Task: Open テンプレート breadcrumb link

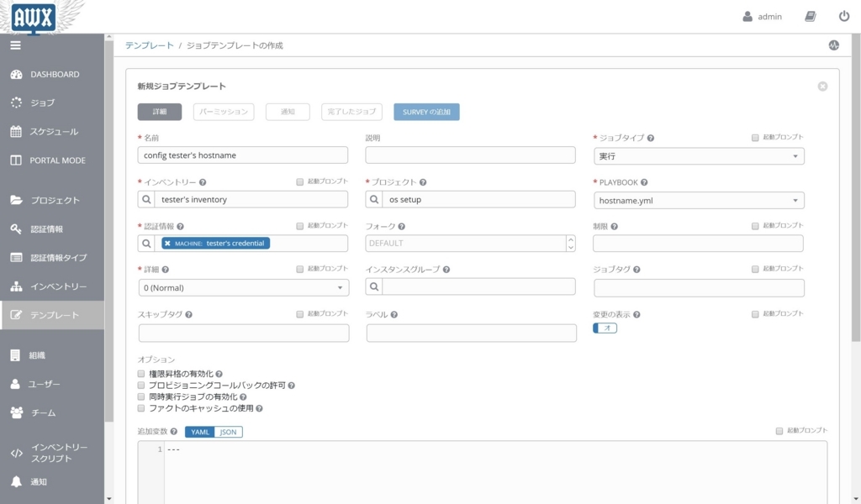Action: click(x=150, y=45)
